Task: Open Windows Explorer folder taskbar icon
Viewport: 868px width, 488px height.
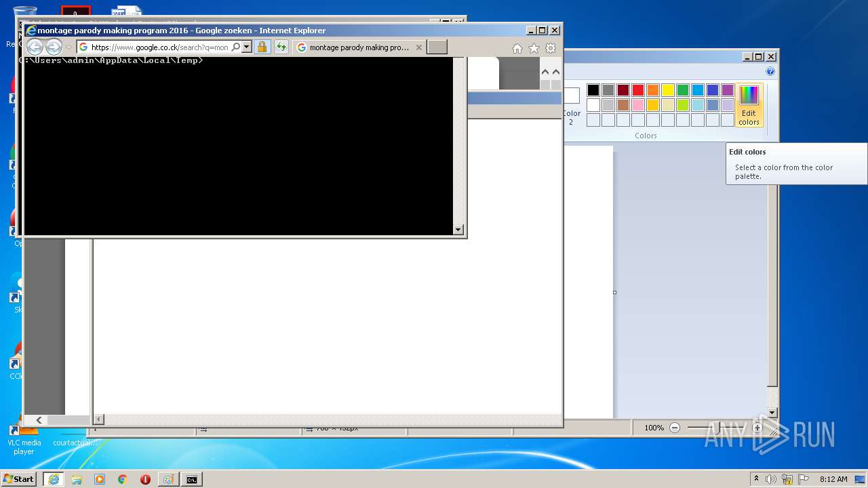Action: click(76, 479)
